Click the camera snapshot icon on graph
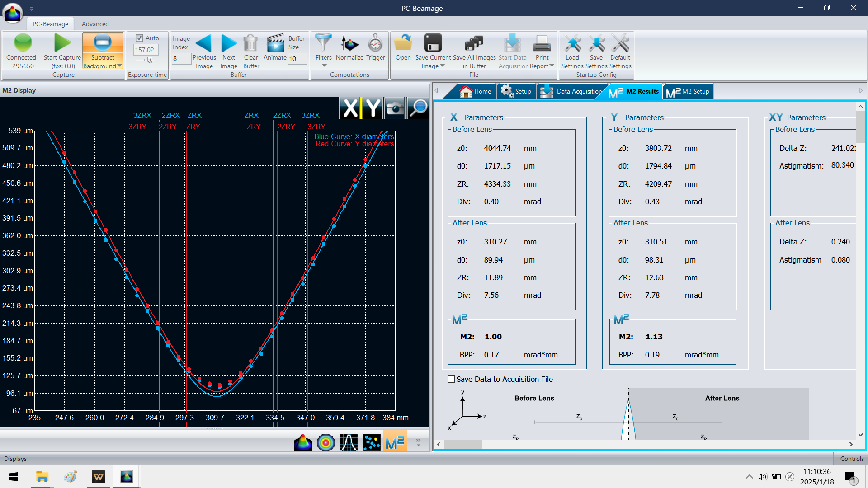The height and width of the screenshot is (488, 868). click(395, 108)
